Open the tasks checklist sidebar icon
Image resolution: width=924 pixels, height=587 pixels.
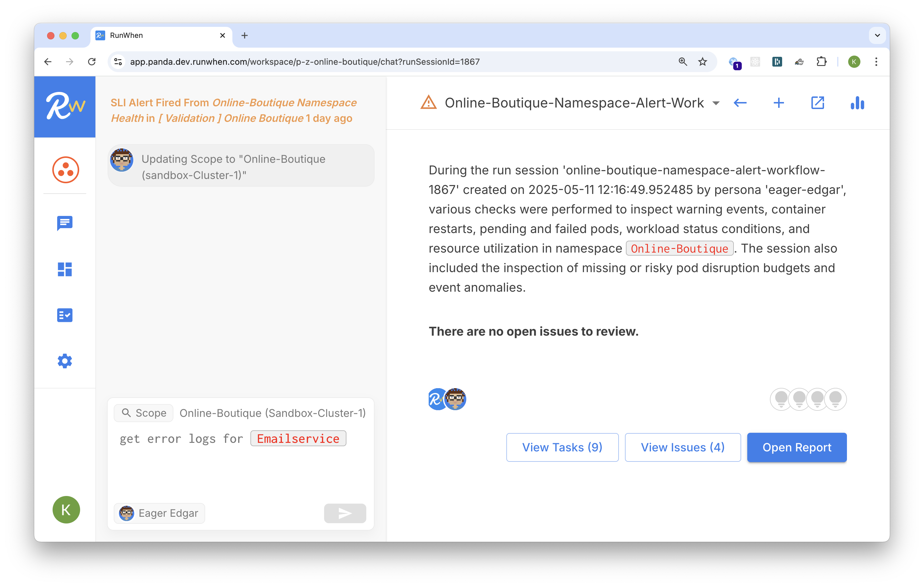[65, 315]
